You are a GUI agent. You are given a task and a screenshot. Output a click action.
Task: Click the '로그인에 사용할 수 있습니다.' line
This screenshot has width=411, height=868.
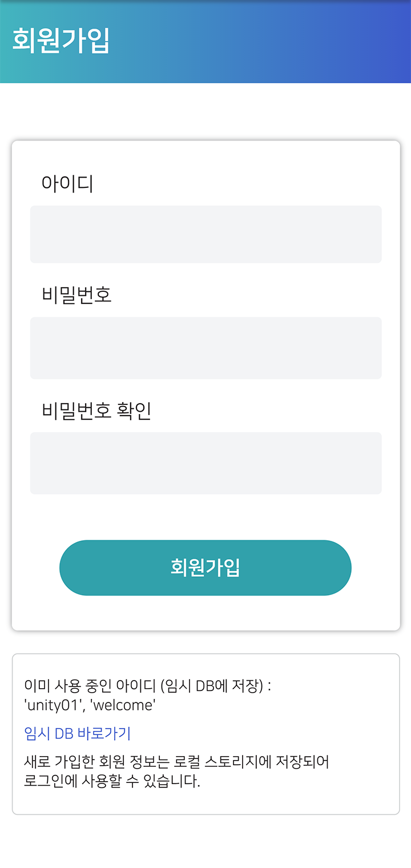coord(112,781)
